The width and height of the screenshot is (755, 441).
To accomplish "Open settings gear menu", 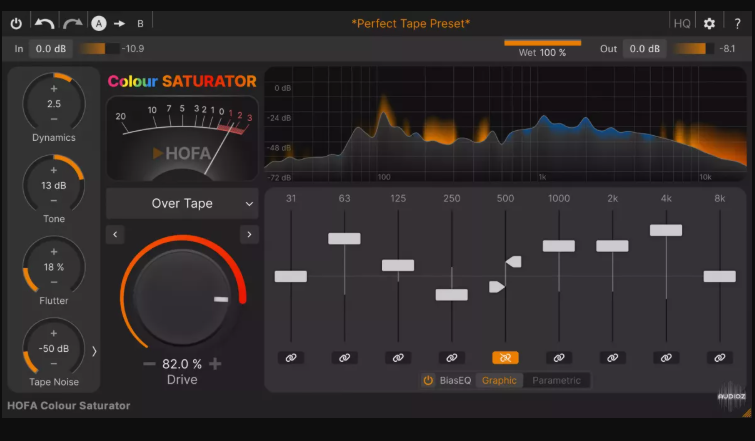I will click(x=709, y=24).
